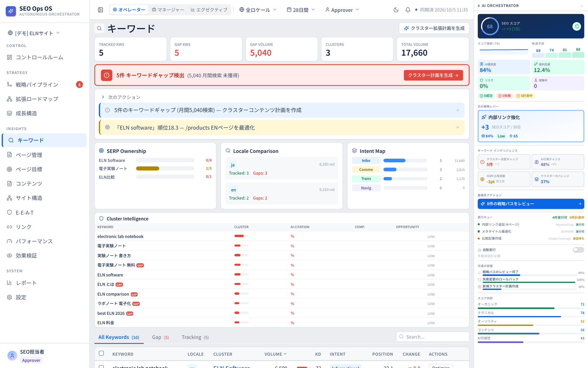Screen dimensions: 588x368
Task: Open the 全ロケール locale dropdown
Action: pyautogui.click(x=258, y=10)
